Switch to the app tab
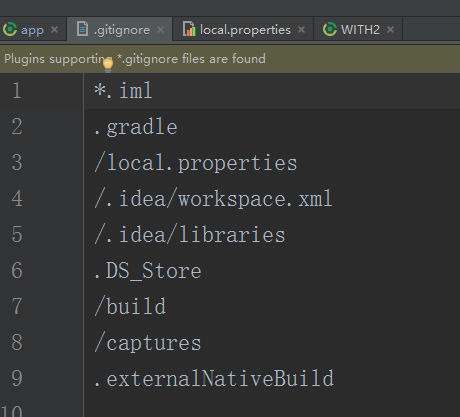The image size is (460, 417). [32, 30]
